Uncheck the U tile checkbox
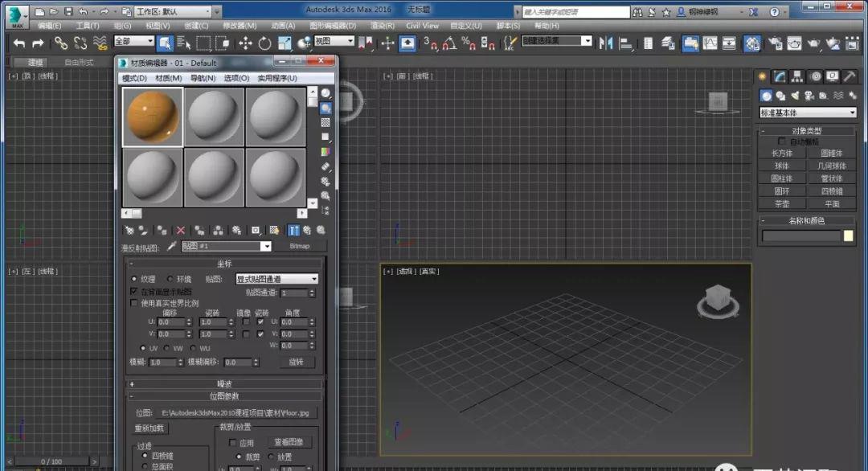The height and width of the screenshot is (471, 868). tap(260, 322)
